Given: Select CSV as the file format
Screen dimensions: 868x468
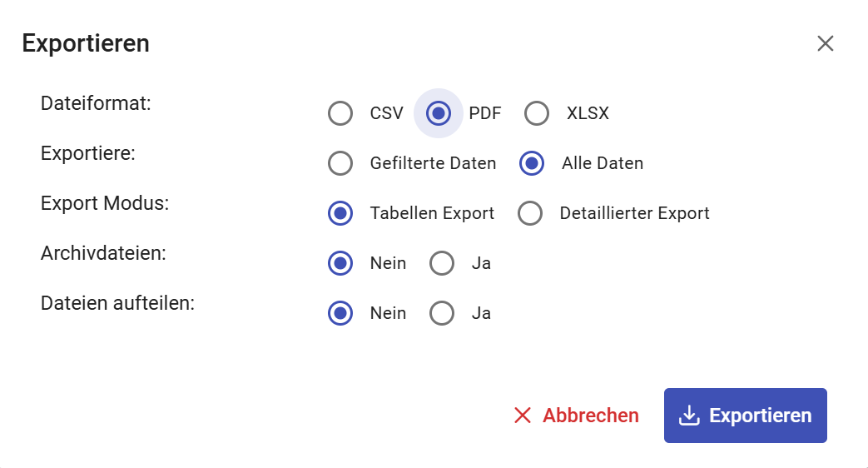Looking at the screenshot, I should click(340, 113).
